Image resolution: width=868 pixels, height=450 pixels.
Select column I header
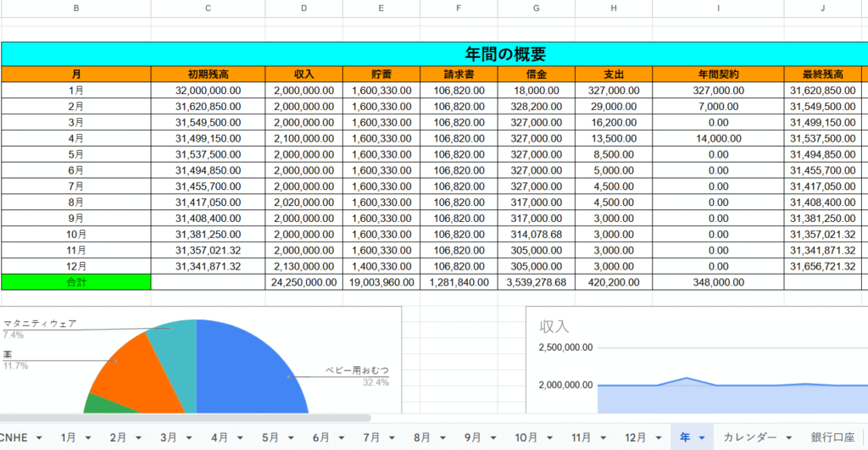pos(719,8)
